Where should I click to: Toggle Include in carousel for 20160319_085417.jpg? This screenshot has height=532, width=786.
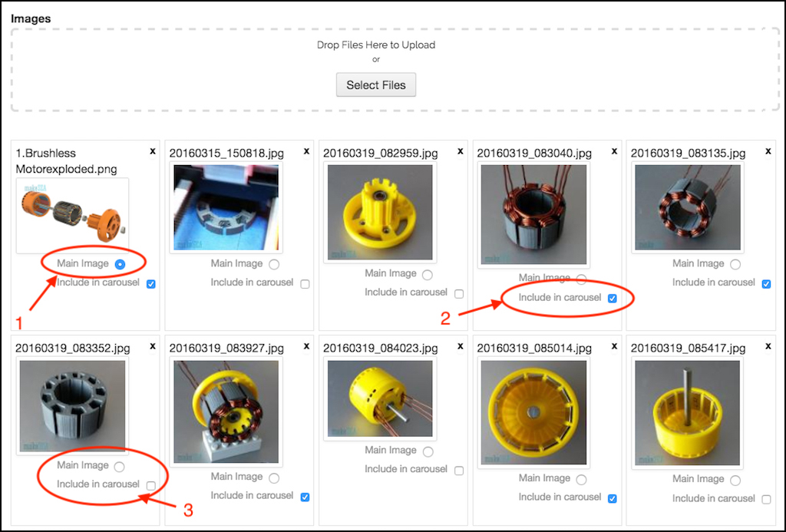click(x=766, y=500)
